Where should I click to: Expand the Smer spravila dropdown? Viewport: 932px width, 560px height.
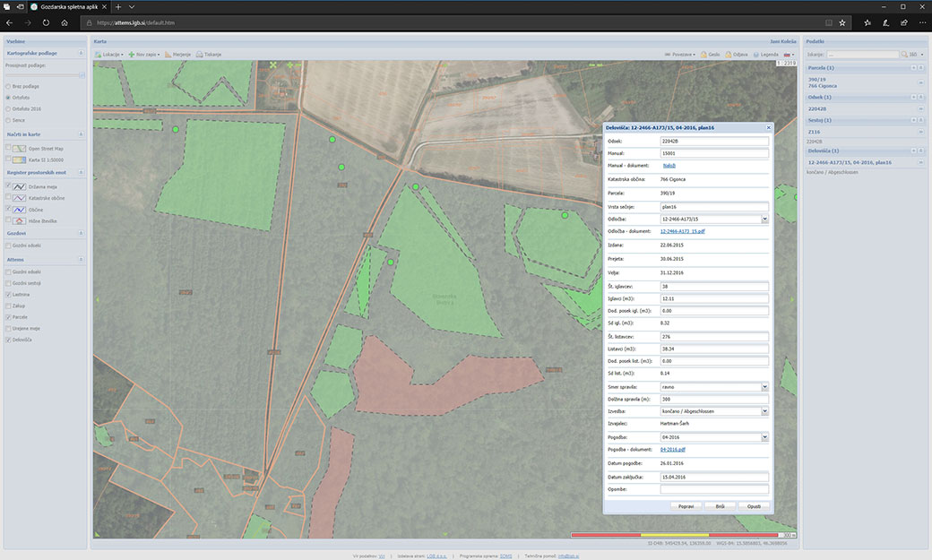(764, 387)
